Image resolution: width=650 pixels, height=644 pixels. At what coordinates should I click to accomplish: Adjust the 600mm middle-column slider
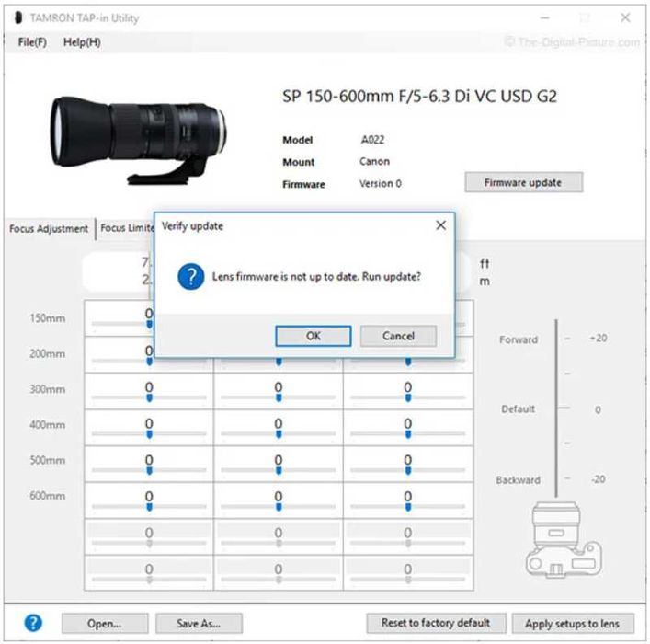tap(279, 507)
